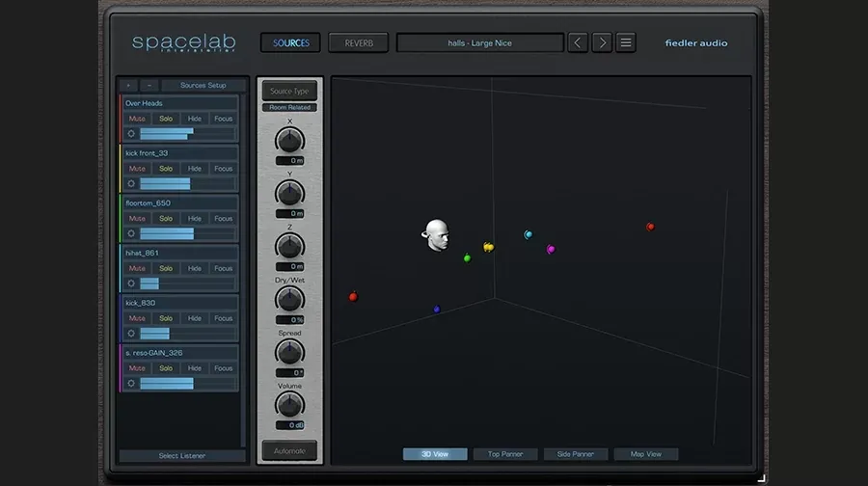Select the listener head in 3D view
Viewport: 868px width, 486px height.
coord(436,235)
